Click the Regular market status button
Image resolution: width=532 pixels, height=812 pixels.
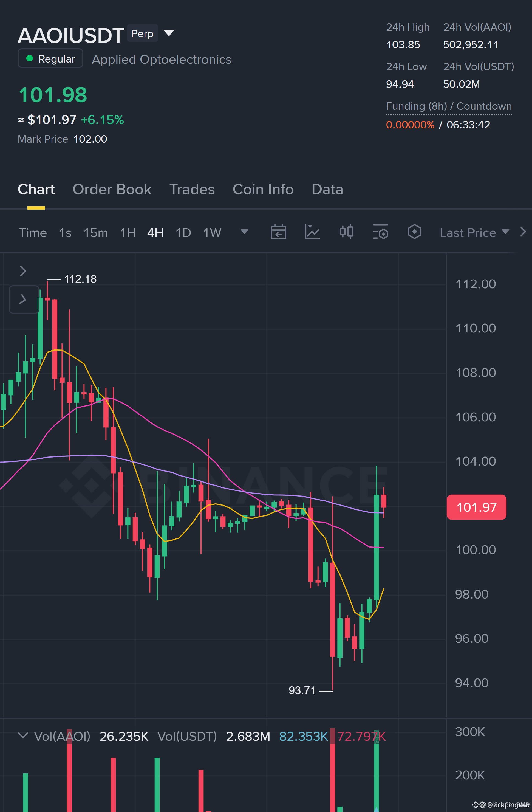pyautogui.click(x=50, y=58)
